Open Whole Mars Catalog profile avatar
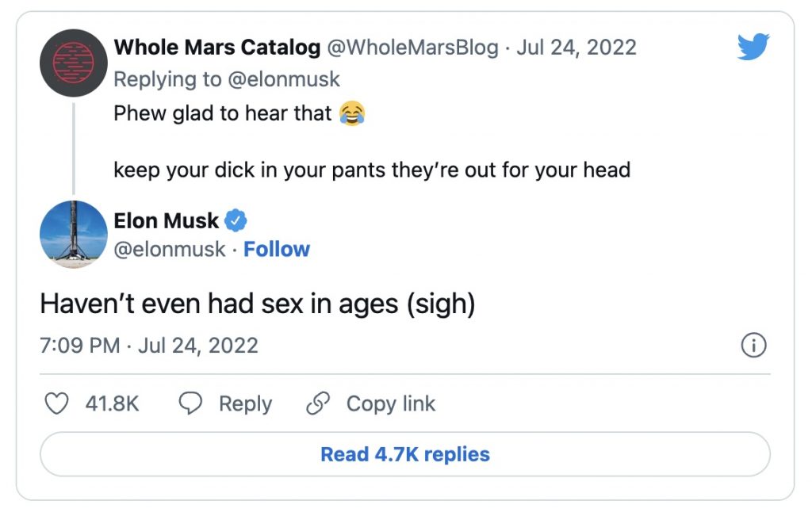Viewport: 812px width, 520px height. click(x=73, y=63)
